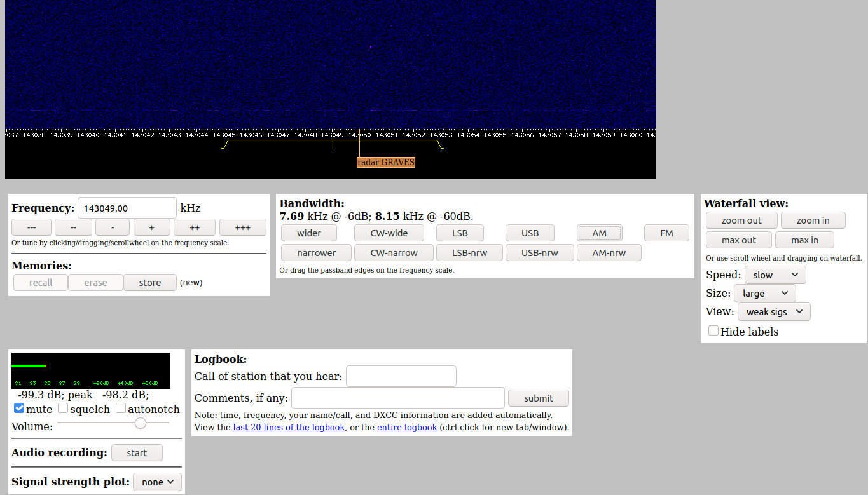This screenshot has width=868, height=495.
Task: Click the Volume slider handle
Action: pyautogui.click(x=141, y=423)
